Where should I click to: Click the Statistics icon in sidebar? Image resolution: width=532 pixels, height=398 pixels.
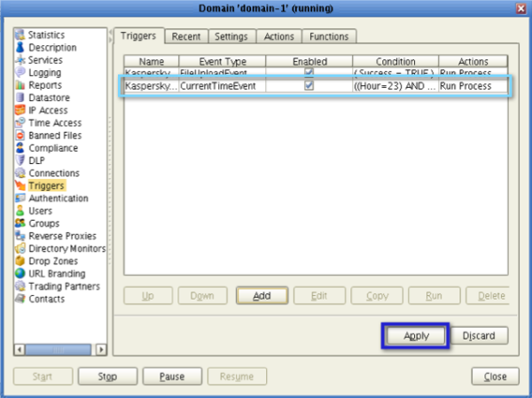pyautogui.click(x=20, y=35)
